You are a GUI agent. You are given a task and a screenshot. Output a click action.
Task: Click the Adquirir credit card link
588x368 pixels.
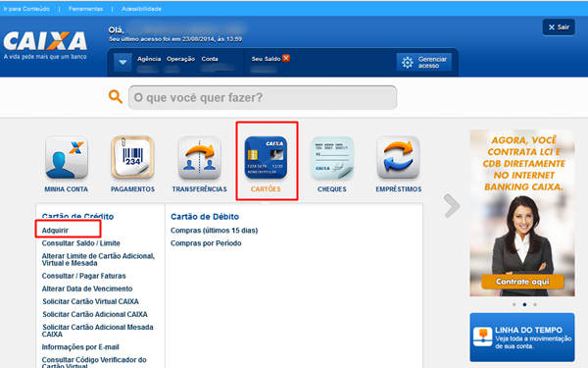(x=55, y=231)
